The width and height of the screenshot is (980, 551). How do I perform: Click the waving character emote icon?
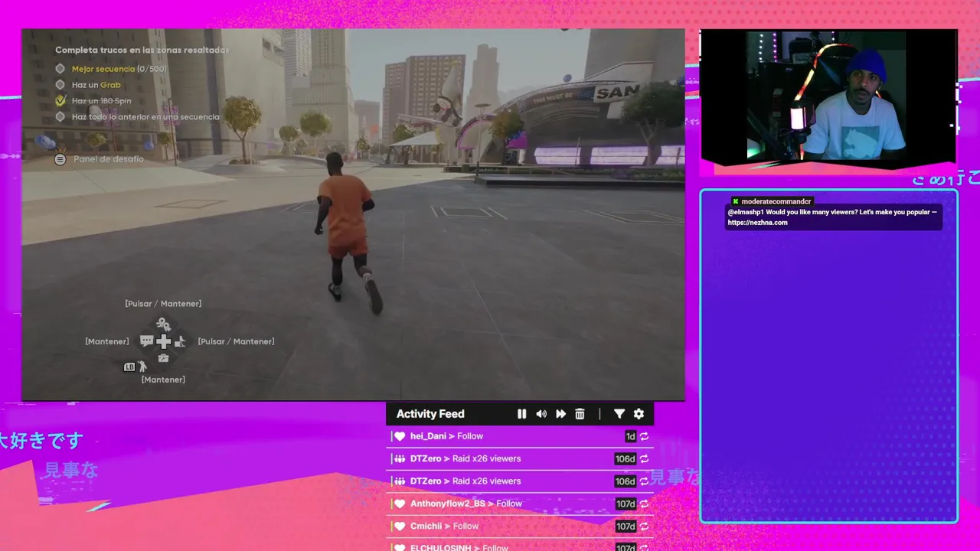coord(142,367)
